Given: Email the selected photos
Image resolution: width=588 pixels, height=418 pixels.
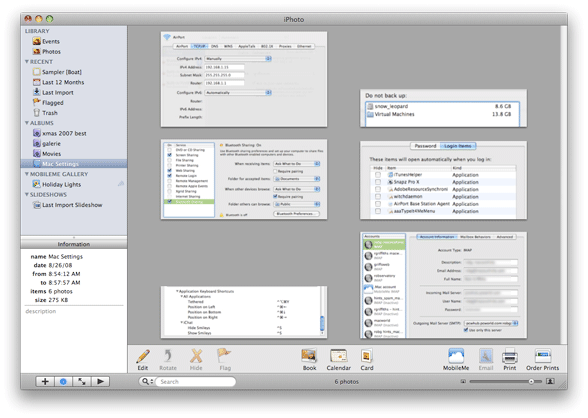Looking at the screenshot, I should click(x=486, y=360).
